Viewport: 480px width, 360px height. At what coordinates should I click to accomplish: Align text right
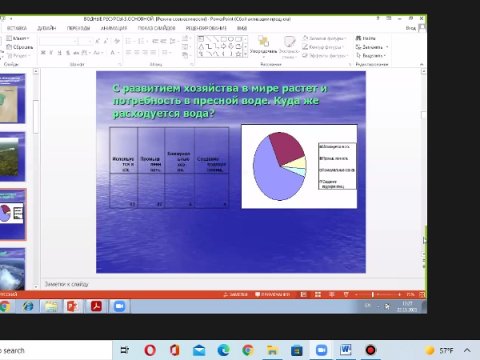pos(145,53)
